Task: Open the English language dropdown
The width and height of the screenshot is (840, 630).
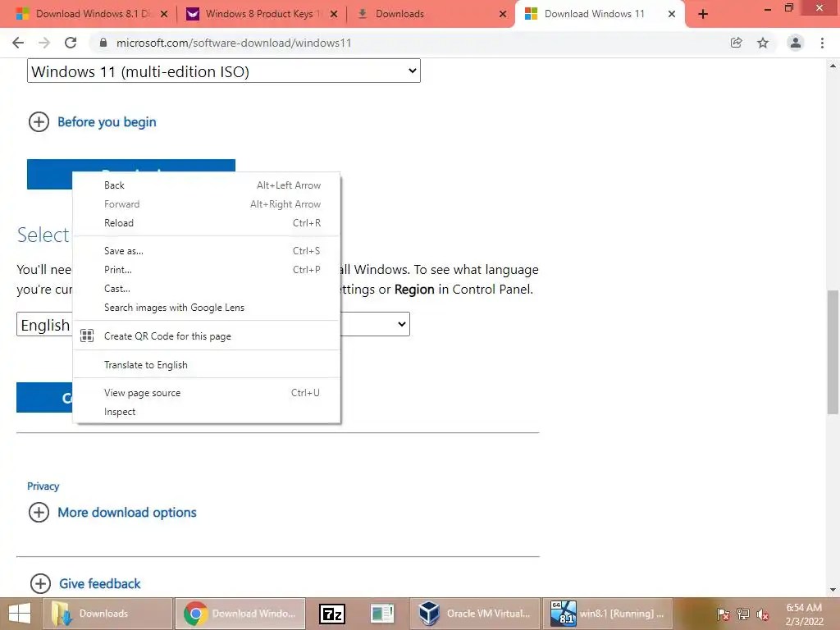Action: coord(212,324)
